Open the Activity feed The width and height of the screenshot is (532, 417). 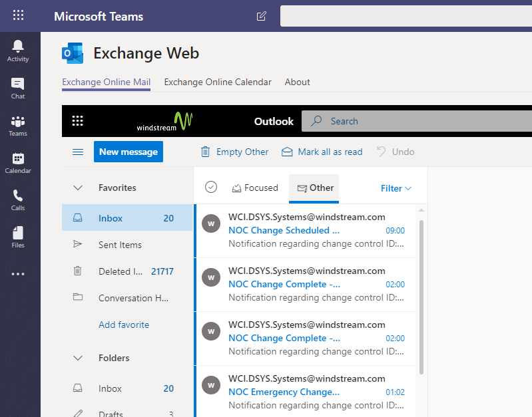click(18, 51)
